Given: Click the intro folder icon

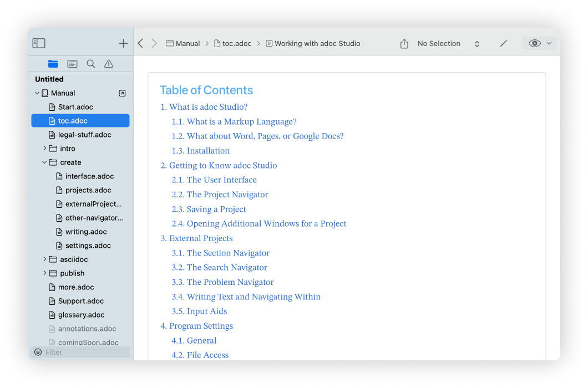Looking at the screenshot, I should pos(53,149).
